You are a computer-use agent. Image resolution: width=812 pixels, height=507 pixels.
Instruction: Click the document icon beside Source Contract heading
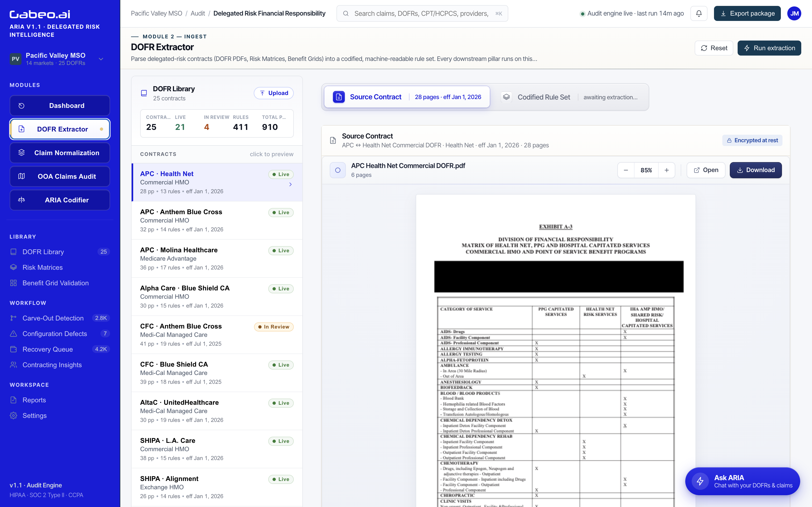pyautogui.click(x=333, y=140)
